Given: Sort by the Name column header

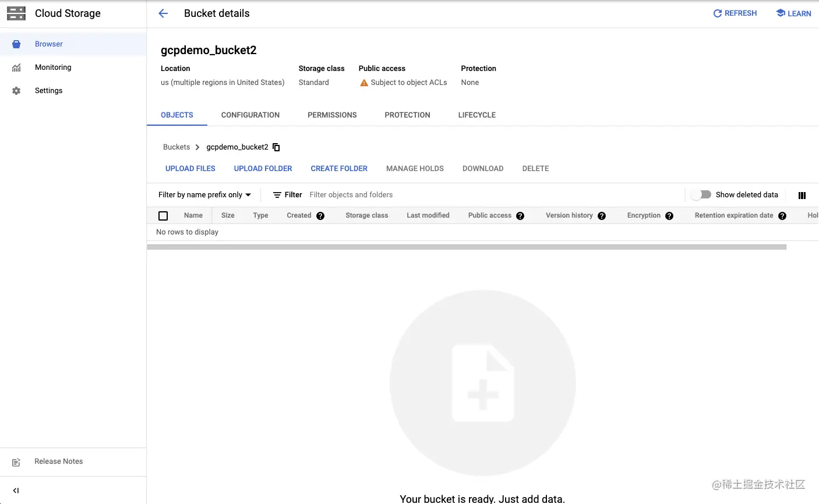Looking at the screenshot, I should tap(193, 215).
